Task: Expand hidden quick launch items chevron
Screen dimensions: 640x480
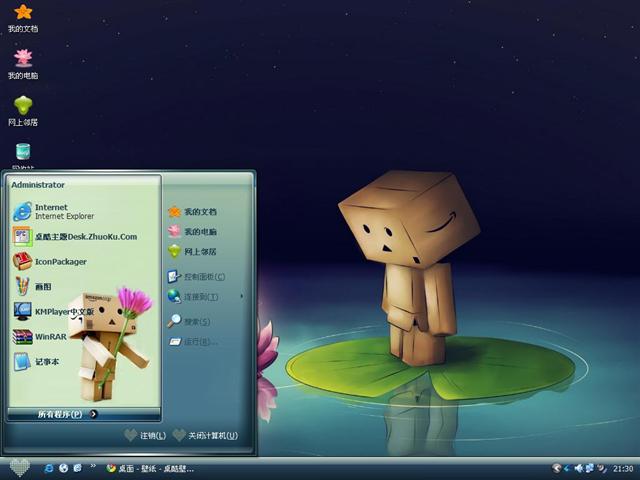Action: 95,468
